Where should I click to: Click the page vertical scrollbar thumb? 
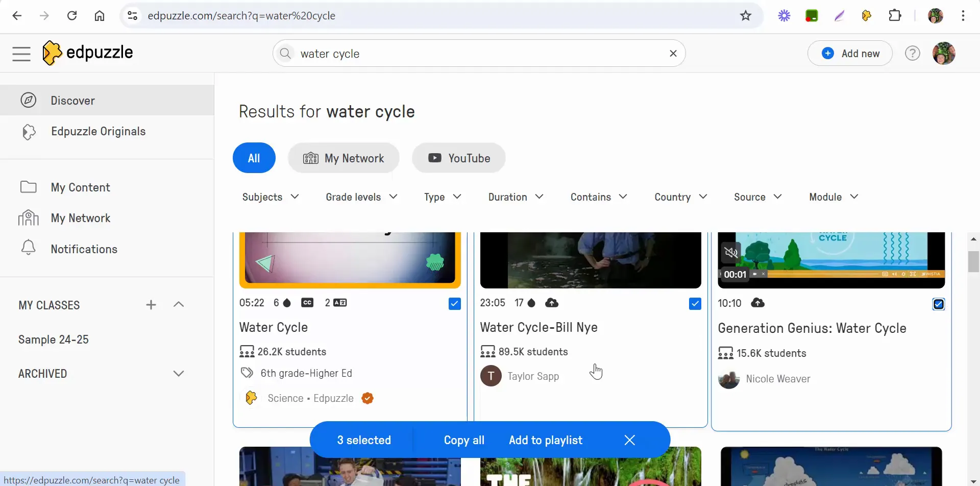pos(973,262)
